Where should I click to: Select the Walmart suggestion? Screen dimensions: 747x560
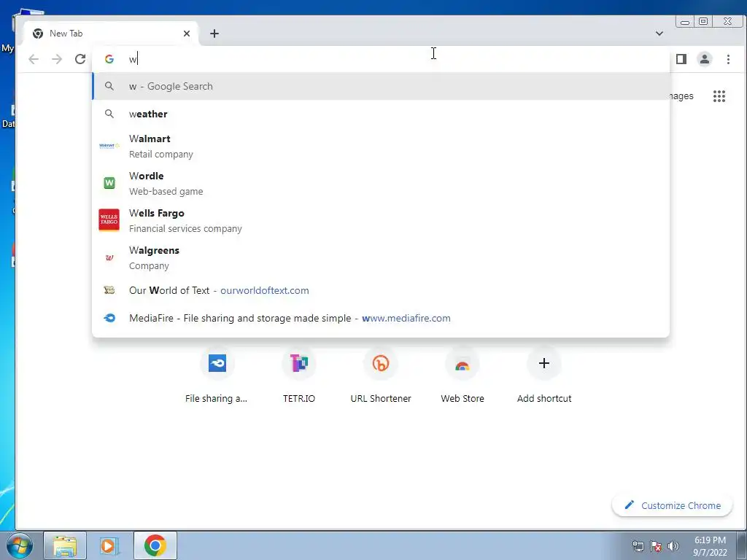point(381,146)
